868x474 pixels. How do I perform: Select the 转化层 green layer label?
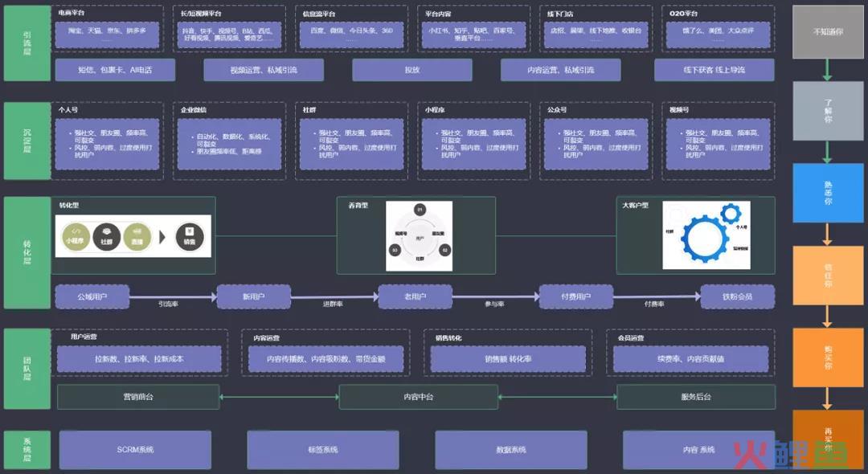pyautogui.click(x=27, y=252)
